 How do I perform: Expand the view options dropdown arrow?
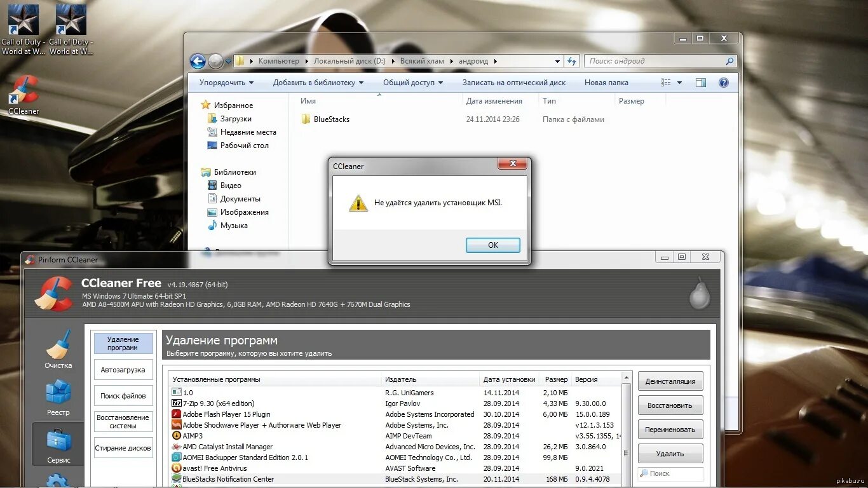click(679, 83)
